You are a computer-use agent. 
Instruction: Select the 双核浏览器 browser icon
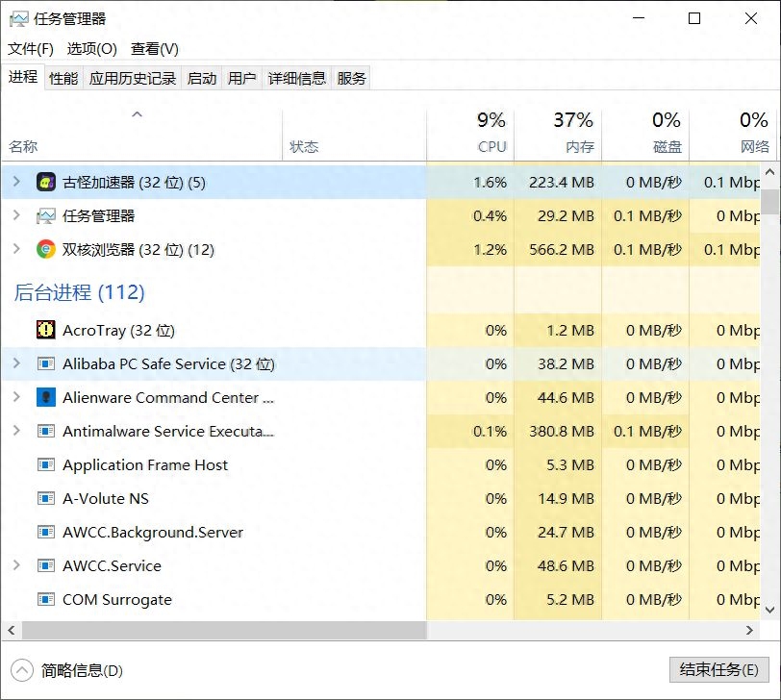46,249
